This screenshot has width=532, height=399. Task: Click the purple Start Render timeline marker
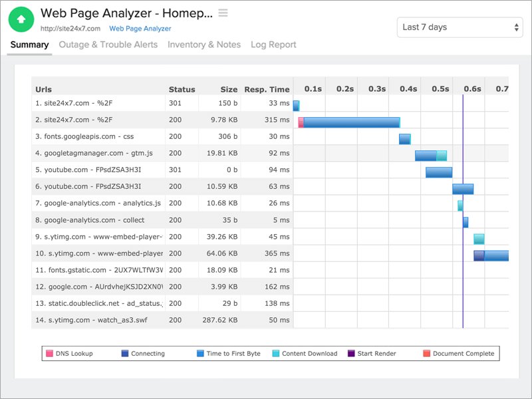(x=463, y=210)
